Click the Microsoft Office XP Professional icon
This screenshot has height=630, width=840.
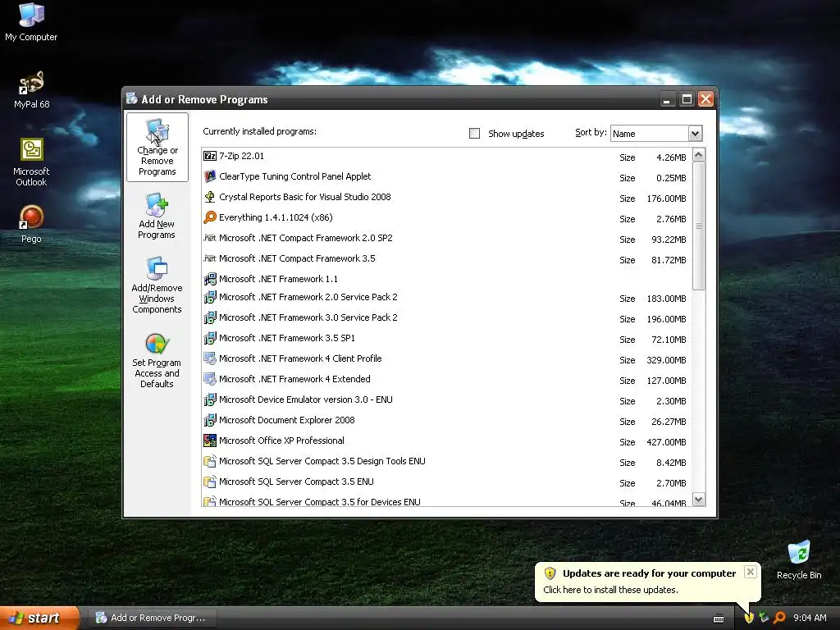(210, 441)
